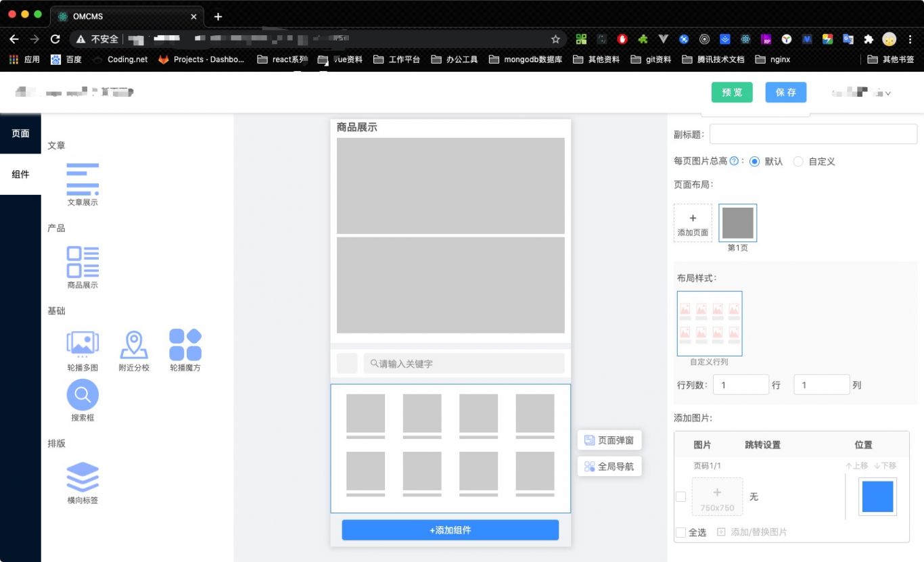Click the 副标题 input field
This screenshot has height=562, width=924.
pyautogui.click(x=814, y=134)
